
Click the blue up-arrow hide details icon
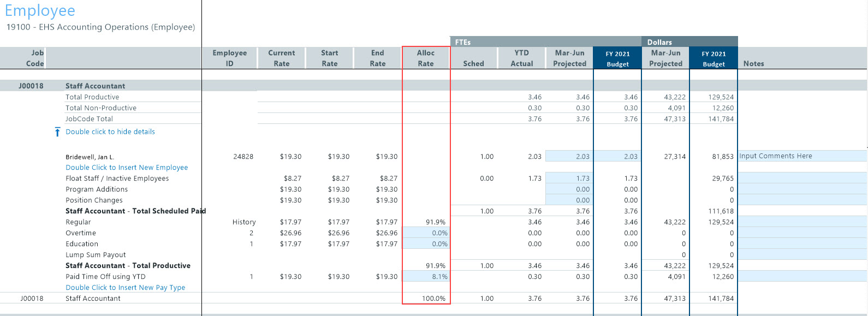57,132
